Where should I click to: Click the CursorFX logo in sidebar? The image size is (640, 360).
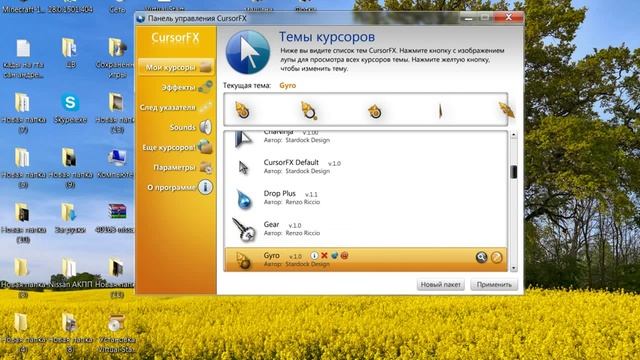click(176, 38)
